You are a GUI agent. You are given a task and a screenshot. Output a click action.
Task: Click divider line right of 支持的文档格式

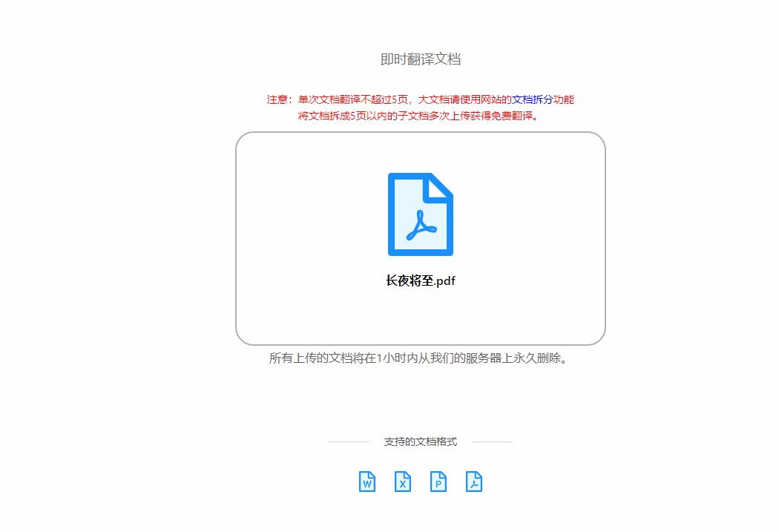492,441
